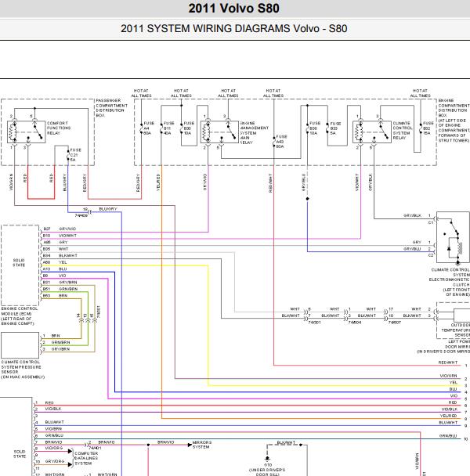Click connector label "74/301"
The image size is (470, 476).
point(314,323)
